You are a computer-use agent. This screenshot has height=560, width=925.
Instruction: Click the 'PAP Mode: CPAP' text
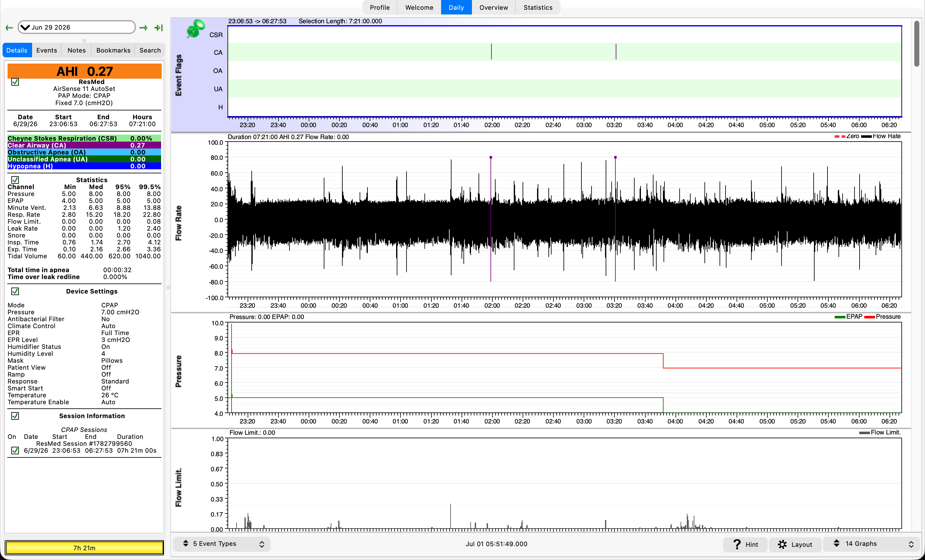click(84, 96)
